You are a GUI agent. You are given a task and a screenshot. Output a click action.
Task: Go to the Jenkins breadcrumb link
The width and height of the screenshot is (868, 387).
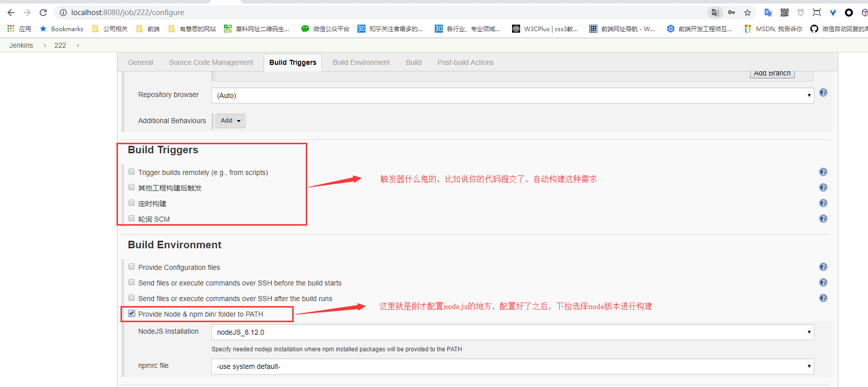click(x=21, y=45)
